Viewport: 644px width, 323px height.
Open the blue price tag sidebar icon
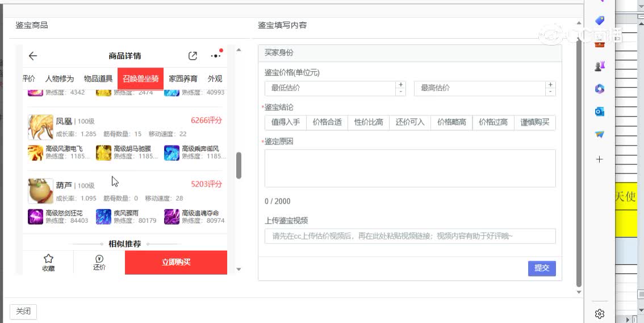pyautogui.click(x=600, y=20)
